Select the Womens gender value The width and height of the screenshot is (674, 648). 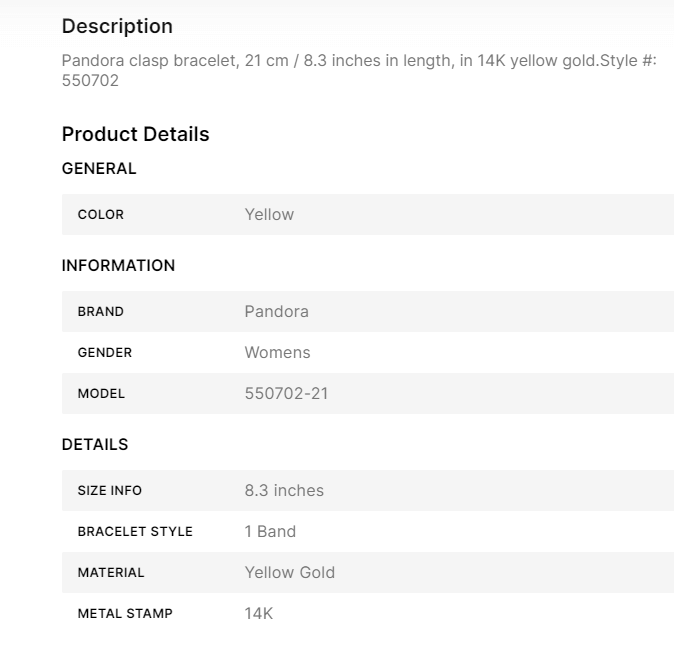(x=277, y=352)
